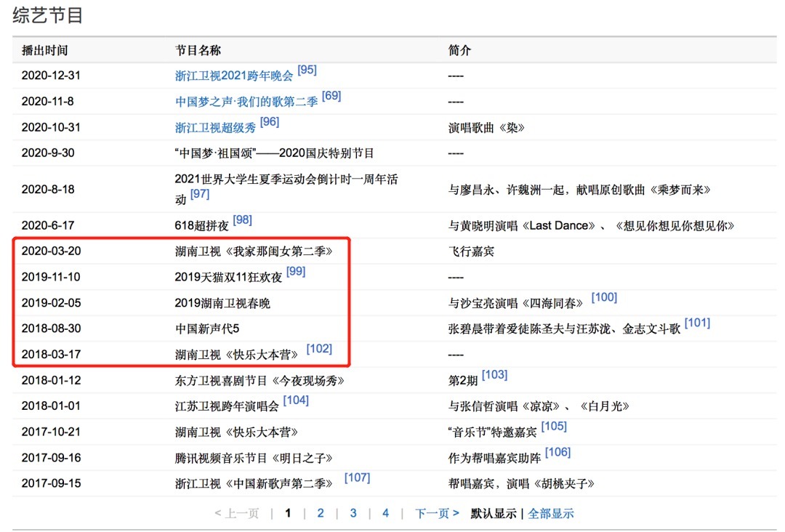Select the 618超拼夜 program name
Viewport: 785px width, 532px height.
coord(202,226)
